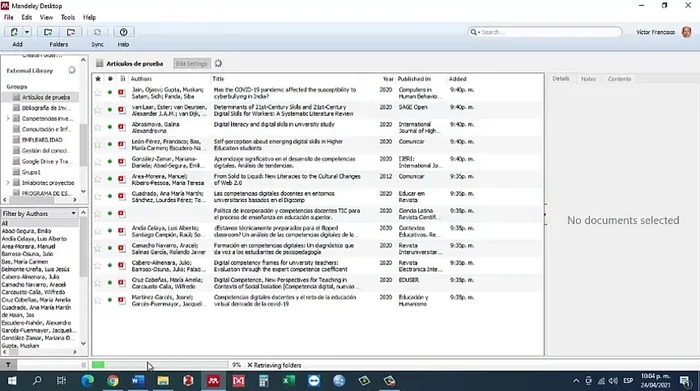Image resolution: width=700 pixels, height=391 pixels.
Task: Star the van Laar, Ester article
Action: tap(98, 110)
